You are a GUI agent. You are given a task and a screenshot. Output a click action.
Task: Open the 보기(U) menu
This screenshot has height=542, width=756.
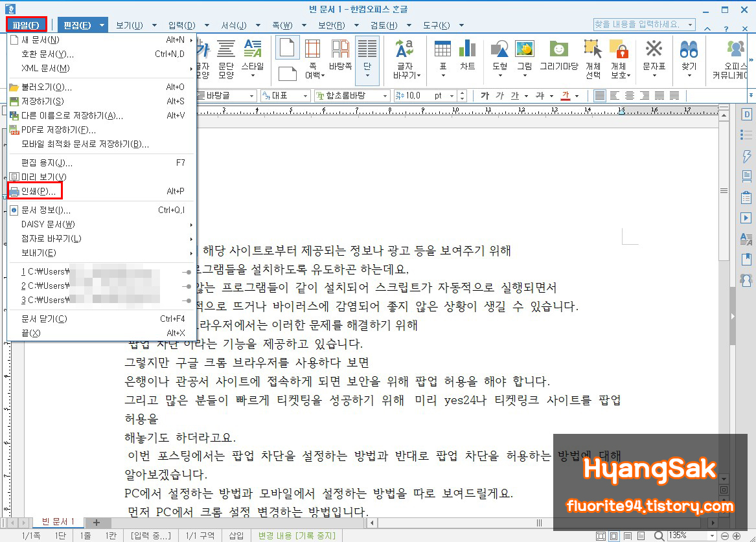point(129,25)
